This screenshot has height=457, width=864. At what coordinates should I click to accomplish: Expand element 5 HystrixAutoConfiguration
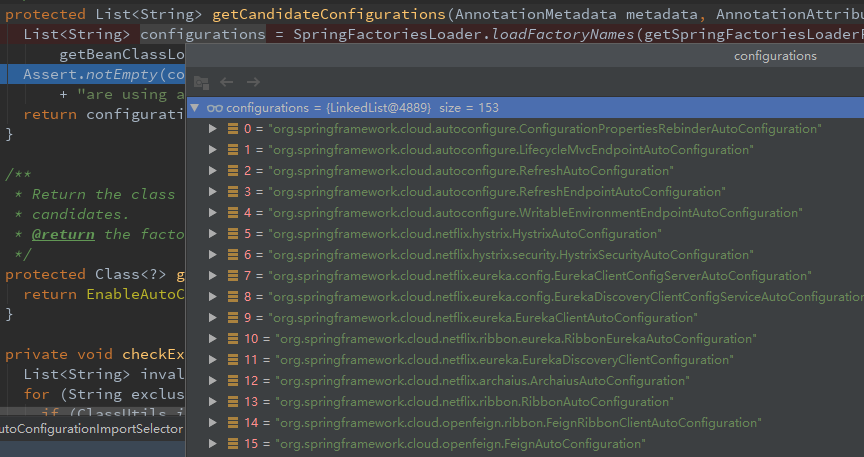(x=212, y=233)
